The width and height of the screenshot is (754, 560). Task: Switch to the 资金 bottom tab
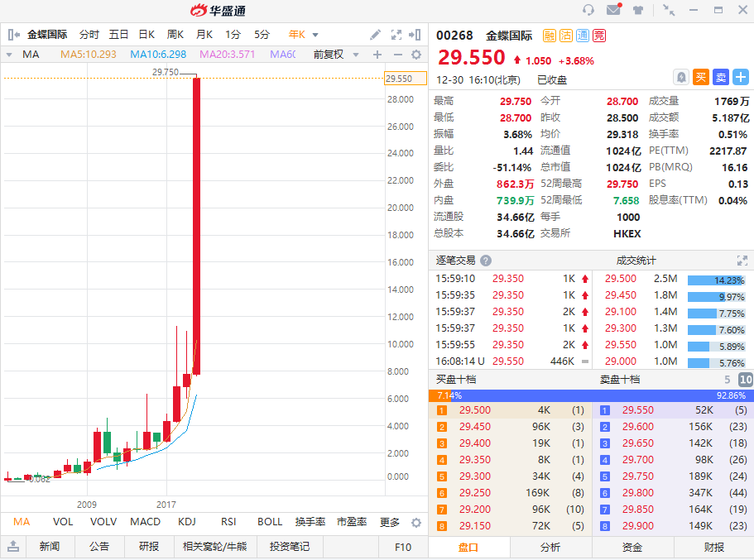coord(632,547)
